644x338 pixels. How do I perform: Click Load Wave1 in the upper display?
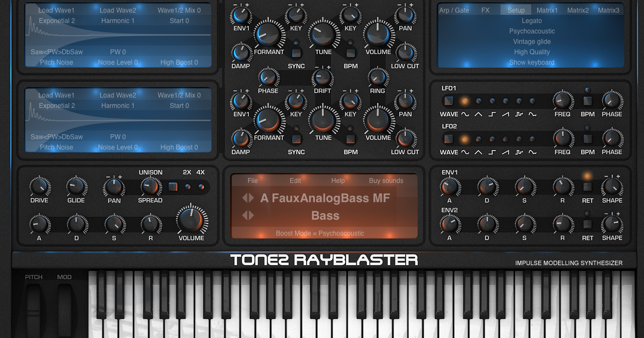pyautogui.click(x=56, y=10)
